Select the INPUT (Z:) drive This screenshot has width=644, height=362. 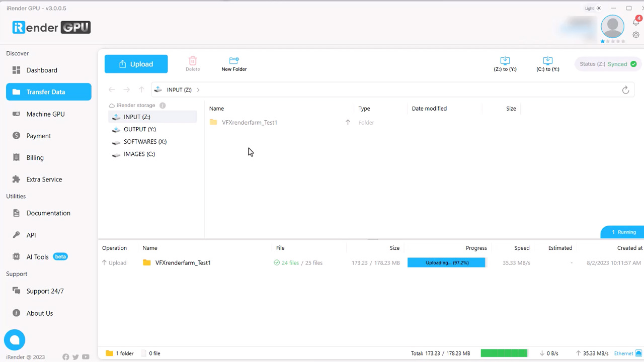[152, 117]
